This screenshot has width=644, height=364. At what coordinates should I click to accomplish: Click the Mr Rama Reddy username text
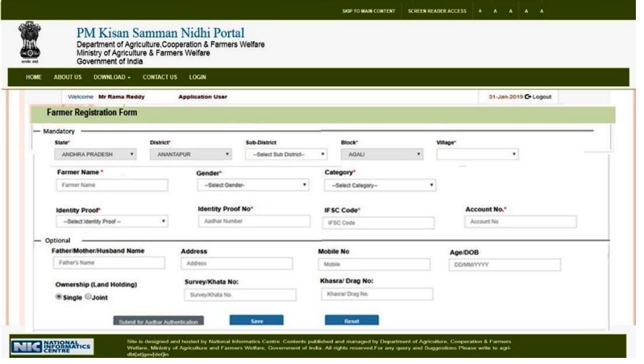pyautogui.click(x=121, y=97)
